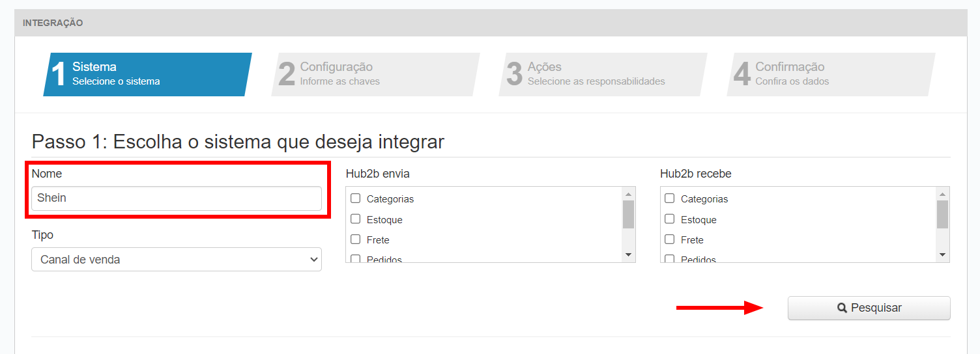Check Categorias under Hub2b envia
The height and width of the screenshot is (354, 980).
(x=355, y=198)
